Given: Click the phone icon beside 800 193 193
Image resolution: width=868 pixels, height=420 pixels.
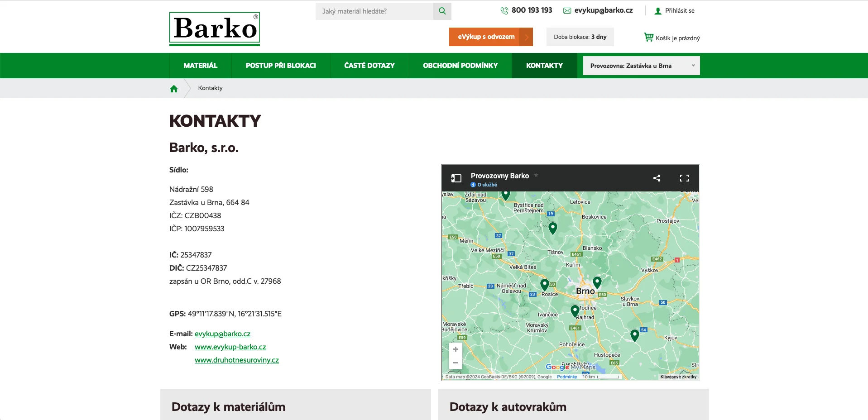Looking at the screenshot, I should [504, 10].
